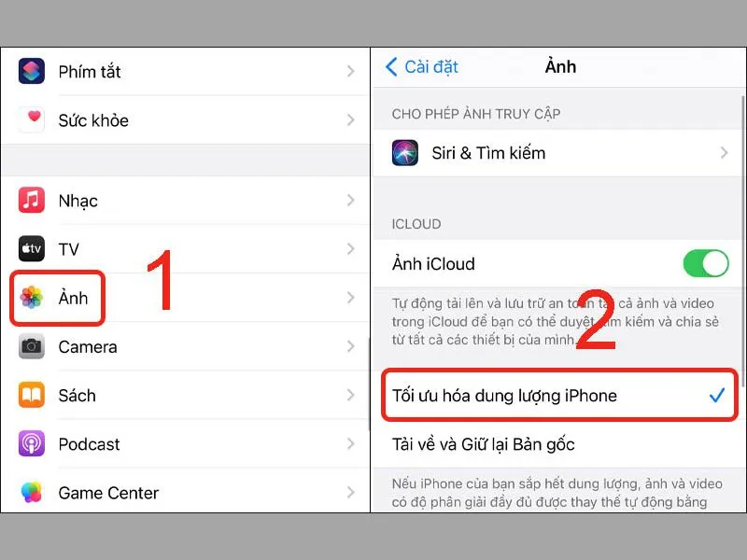Open chevron on the Sách row
Screen dimensions: 747x560
(x=351, y=395)
